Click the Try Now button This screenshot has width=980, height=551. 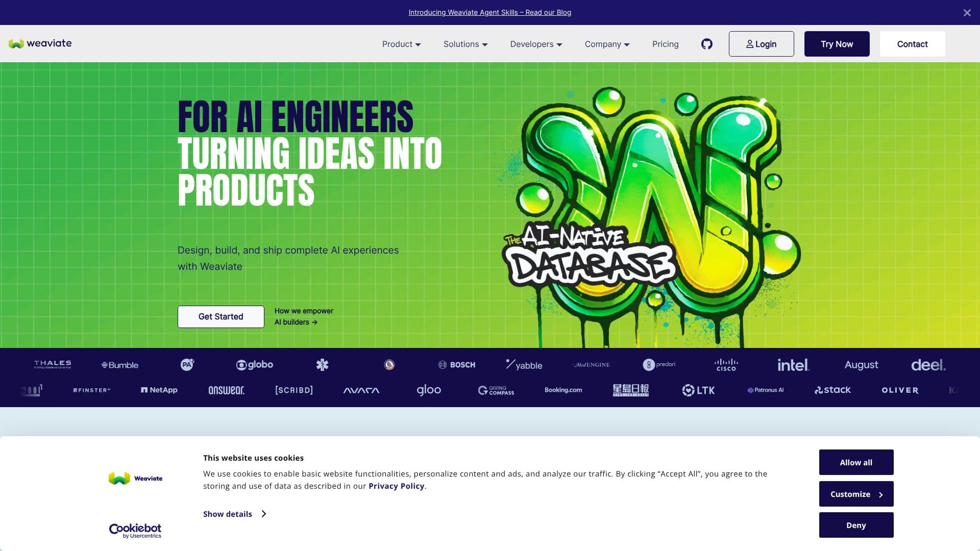(x=837, y=44)
